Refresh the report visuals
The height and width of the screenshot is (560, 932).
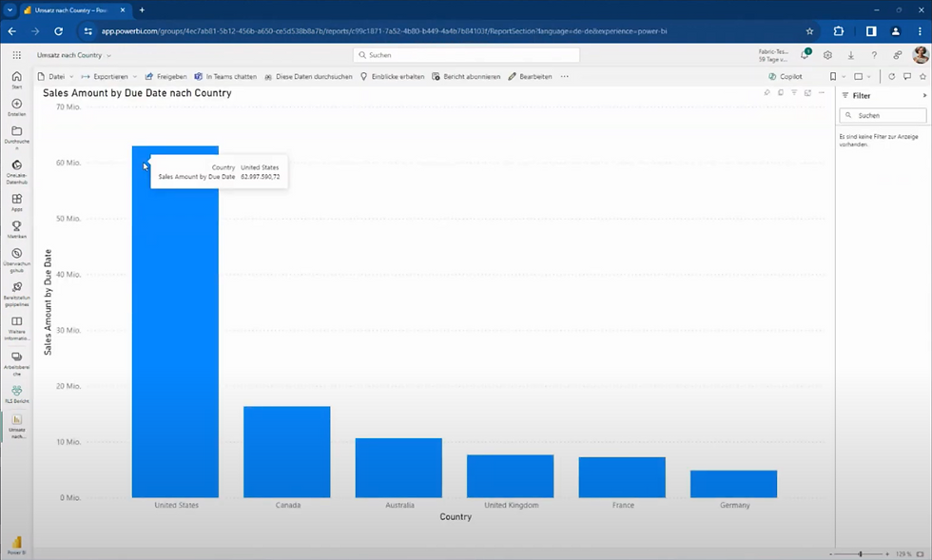(x=892, y=76)
